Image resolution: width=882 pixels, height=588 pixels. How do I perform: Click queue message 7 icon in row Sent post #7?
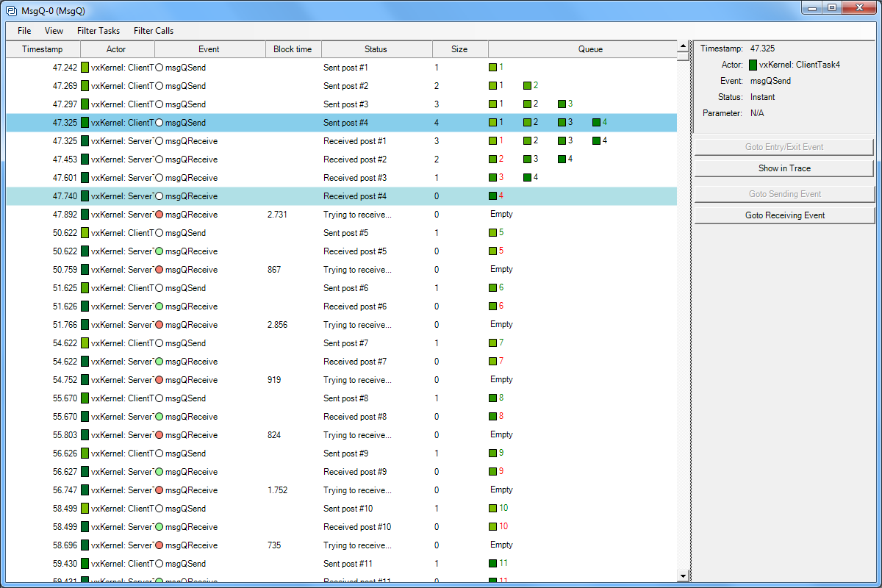493,343
